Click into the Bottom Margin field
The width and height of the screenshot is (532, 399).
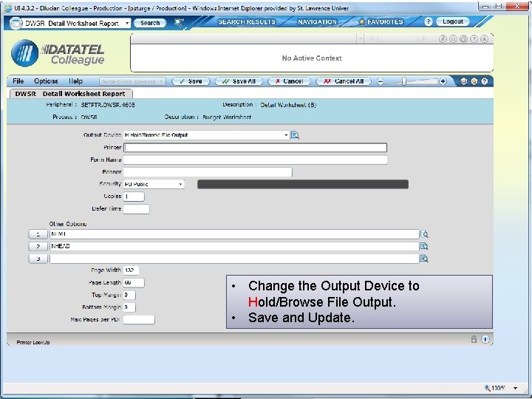pyautogui.click(x=129, y=307)
